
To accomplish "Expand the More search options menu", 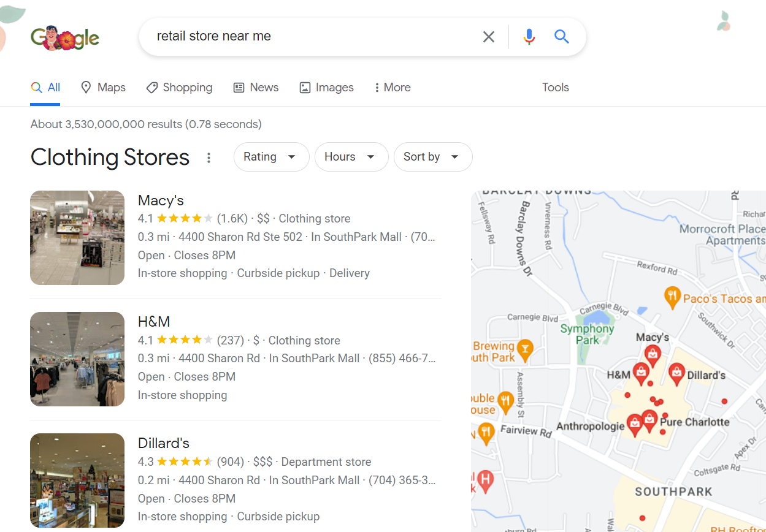I will [x=393, y=88].
